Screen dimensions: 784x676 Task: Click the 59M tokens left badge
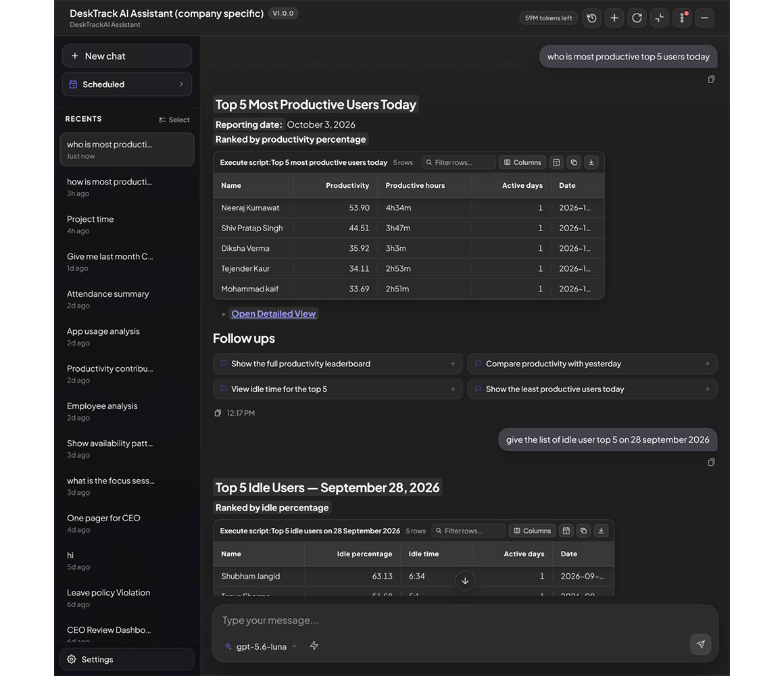[x=549, y=18]
